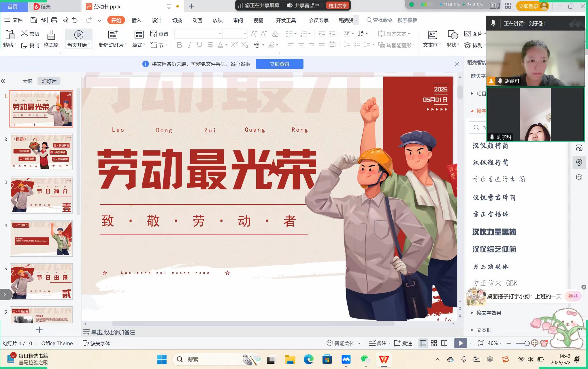588x369 pixels.
Task: Click the New Slide (新建幻灯片) icon
Action: click(x=113, y=35)
